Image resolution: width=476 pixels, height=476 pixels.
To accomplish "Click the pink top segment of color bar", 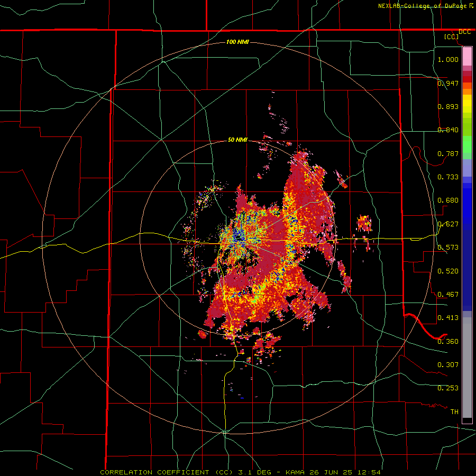I will 467,57.
